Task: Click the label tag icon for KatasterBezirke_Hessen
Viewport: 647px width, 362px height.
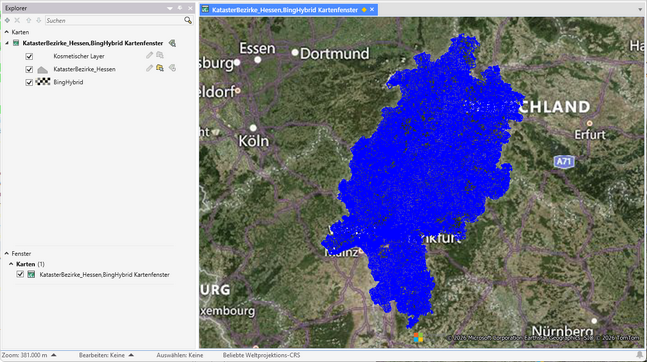Action: (172, 68)
